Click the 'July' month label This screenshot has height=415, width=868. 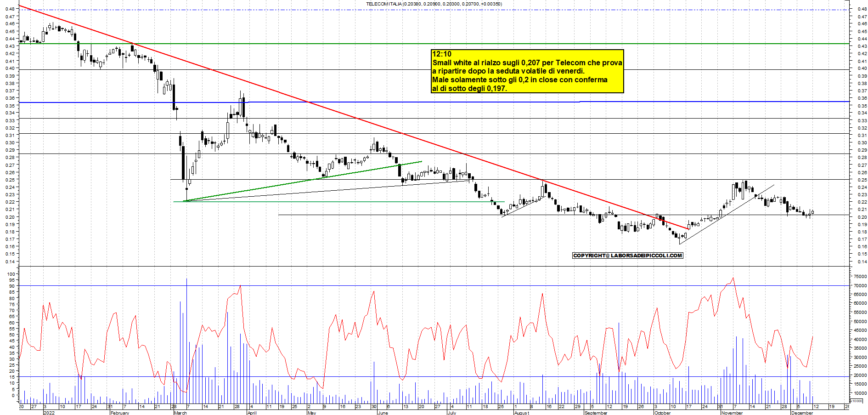452,413
